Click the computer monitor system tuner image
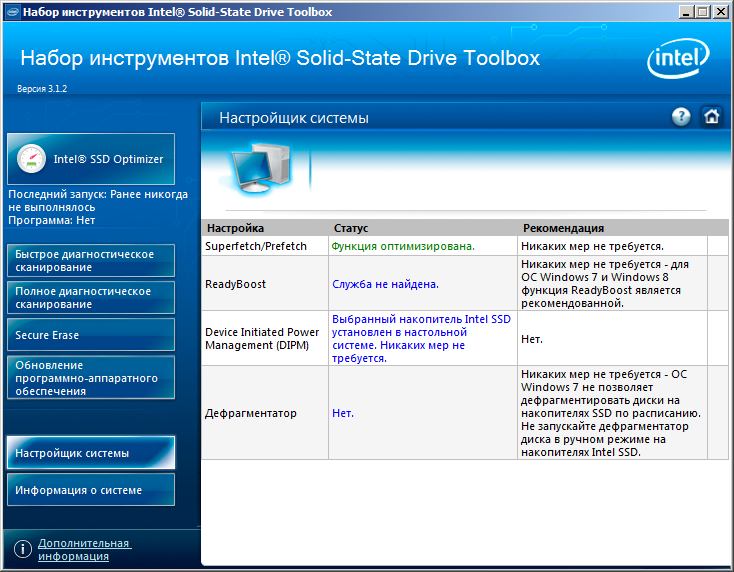 [259, 169]
